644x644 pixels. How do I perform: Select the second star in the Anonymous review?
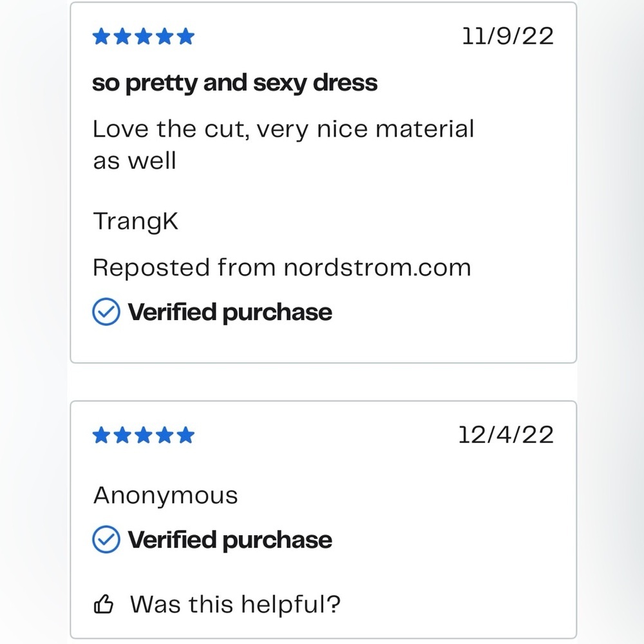[x=122, y=436]
